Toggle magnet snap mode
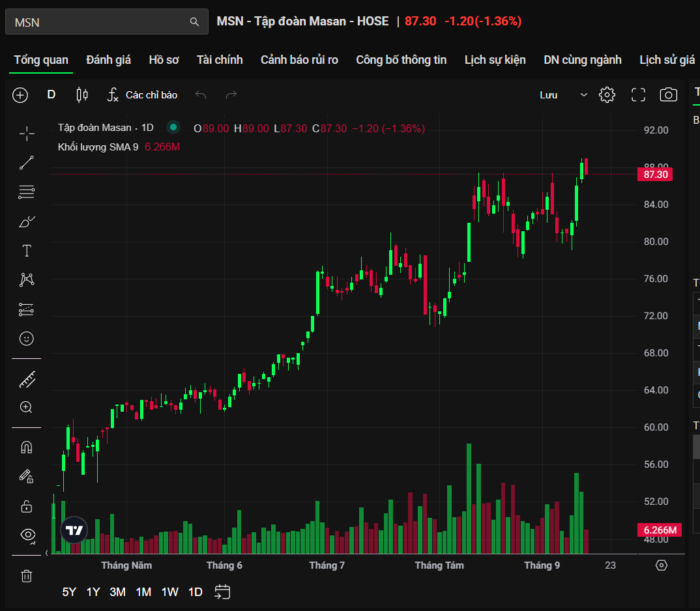Screen dimensions: 700x611 pos(27,448)
